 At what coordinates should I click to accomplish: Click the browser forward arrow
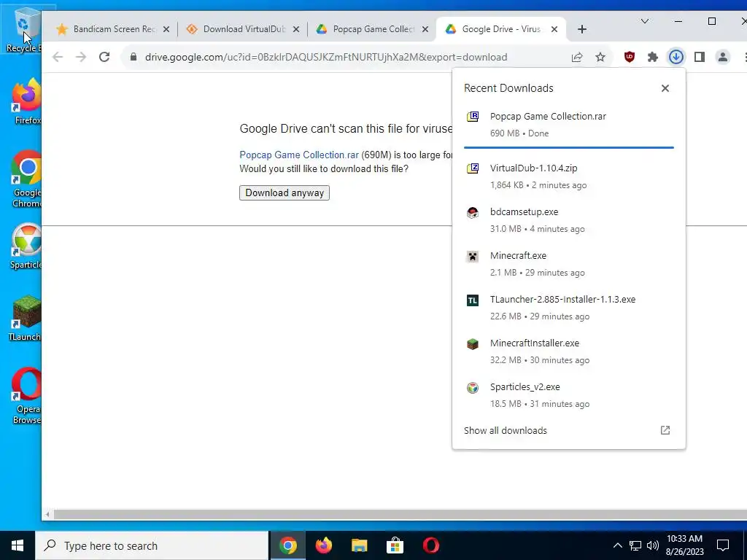click(81, 57)
